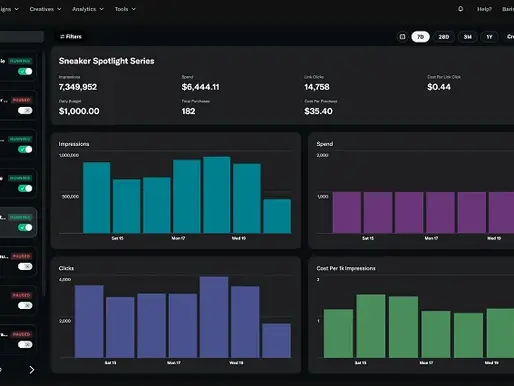The height and width of the screenshot is (386, 514).
Task: Click the cost per purchase $35.40
Action: point(318,111)
